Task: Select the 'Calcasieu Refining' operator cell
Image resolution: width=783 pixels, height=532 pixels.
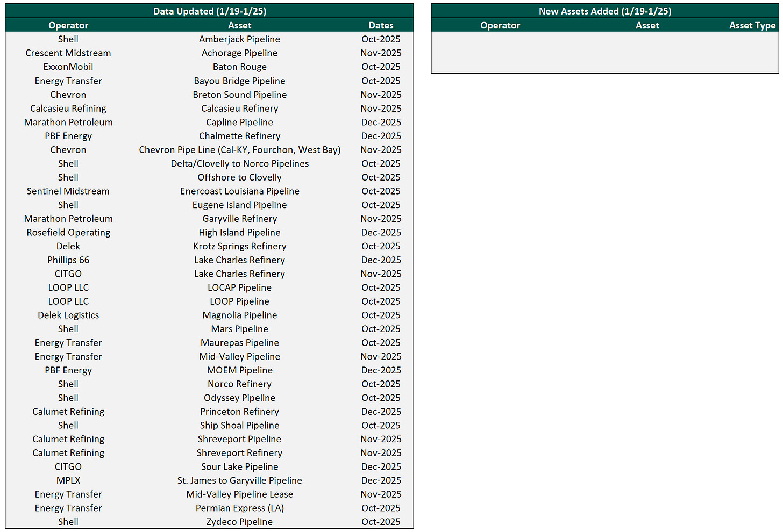Action: 68,108
